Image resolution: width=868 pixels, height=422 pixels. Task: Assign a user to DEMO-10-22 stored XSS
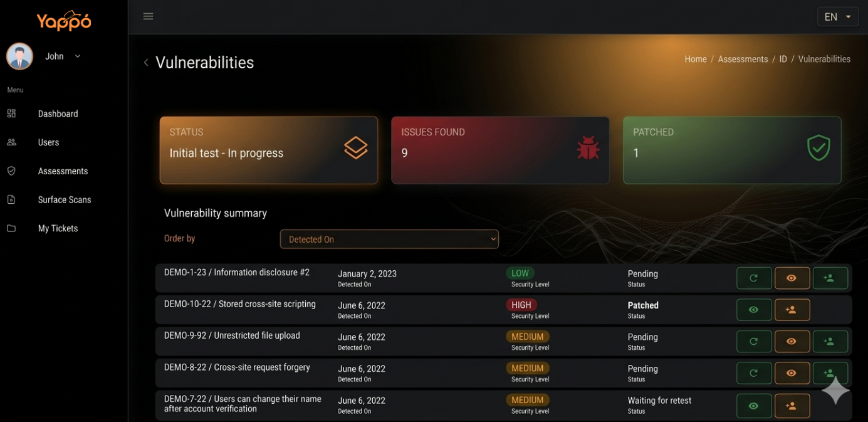click(792, 309)
